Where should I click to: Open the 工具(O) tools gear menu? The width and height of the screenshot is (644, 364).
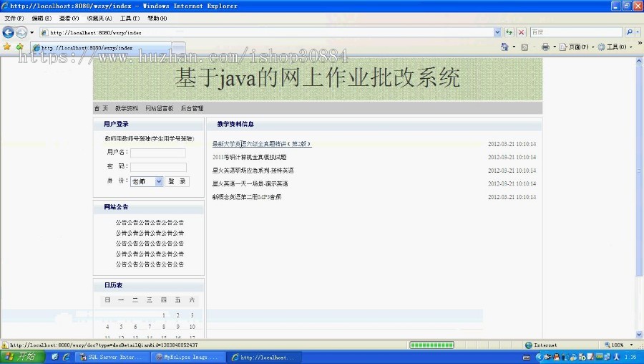pyautogui.click(x=615, y=47)
